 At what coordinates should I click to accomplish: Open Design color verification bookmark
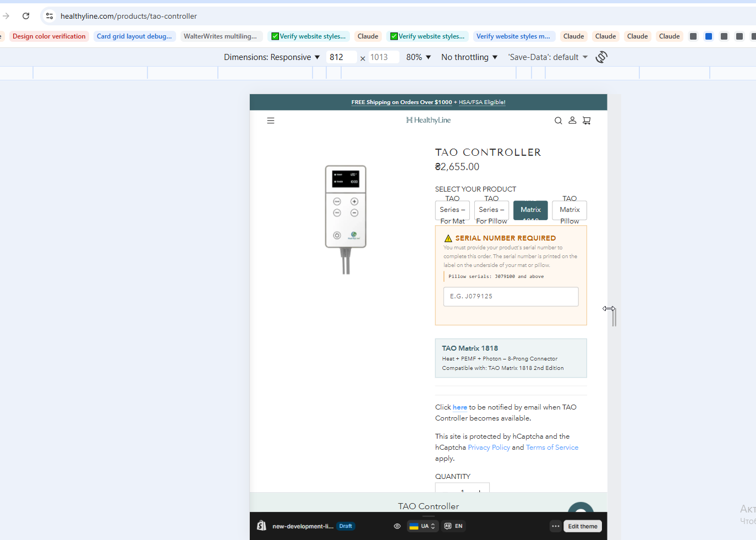pyautogui.click(x=49, y=36)
